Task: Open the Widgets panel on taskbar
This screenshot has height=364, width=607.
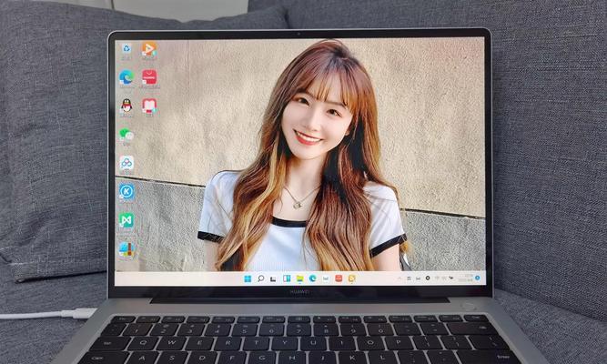Action: [287, 278]
